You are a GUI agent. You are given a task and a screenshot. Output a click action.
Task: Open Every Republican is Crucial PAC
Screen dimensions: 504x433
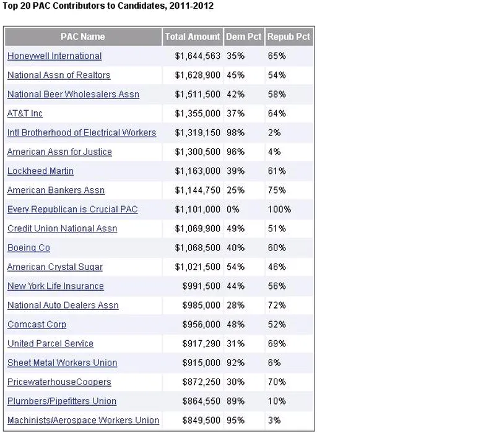click(x=72, y=210)
